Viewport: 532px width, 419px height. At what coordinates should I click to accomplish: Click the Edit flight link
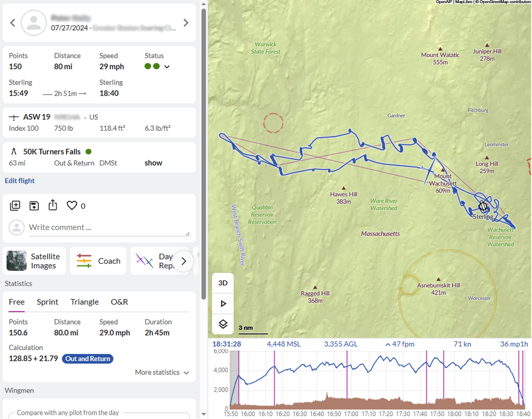pos(20,181)
